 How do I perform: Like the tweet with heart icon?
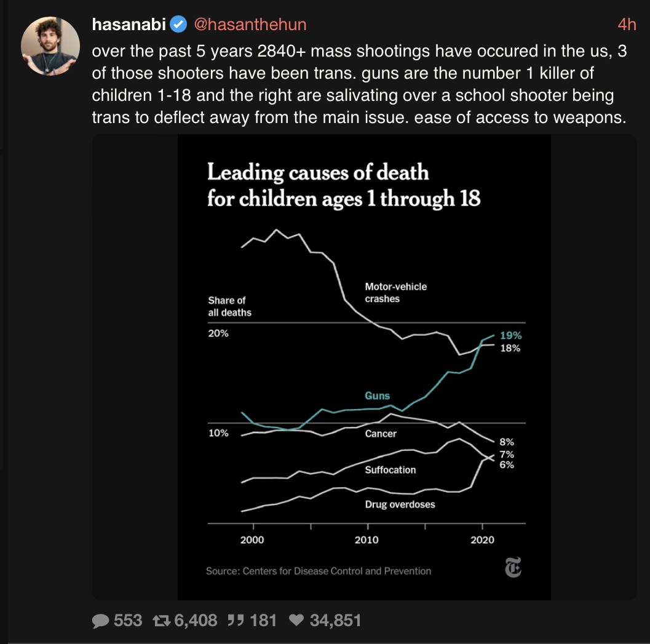[296, 621]
